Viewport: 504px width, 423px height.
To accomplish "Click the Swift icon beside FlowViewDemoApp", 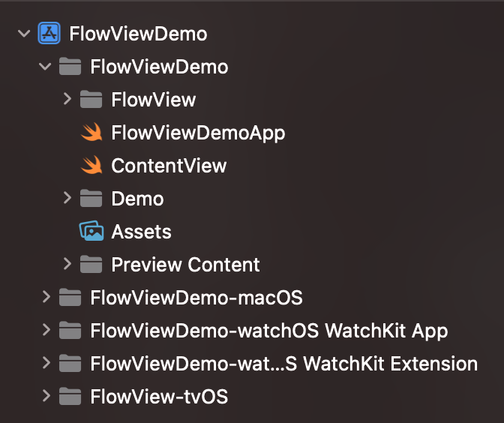I will (x=91, y=133).
